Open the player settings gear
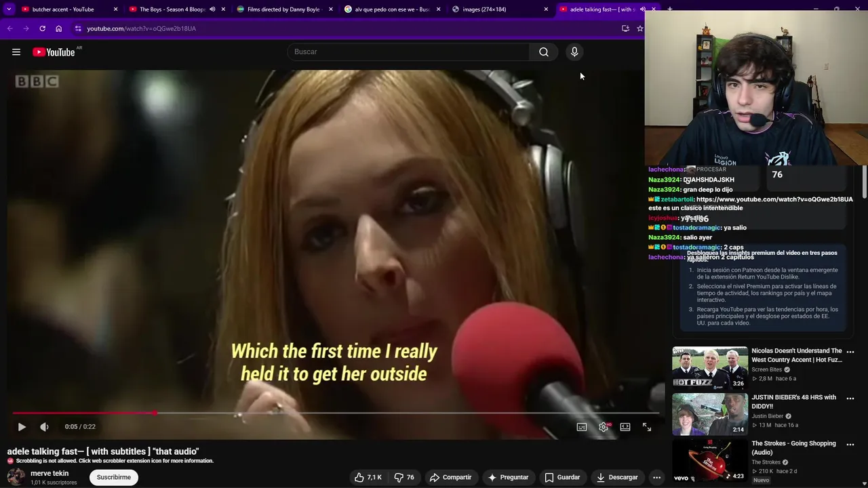868x488 pixels. tap(604, 427)
